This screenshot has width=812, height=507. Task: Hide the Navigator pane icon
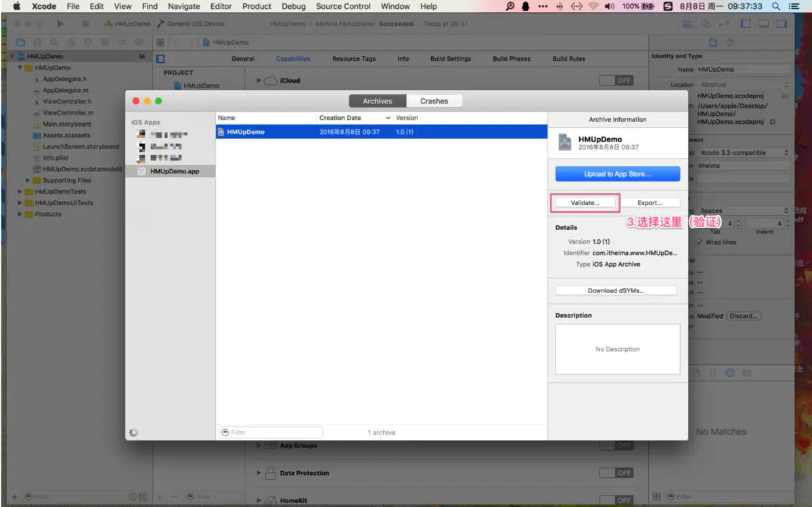click(746, 24)
